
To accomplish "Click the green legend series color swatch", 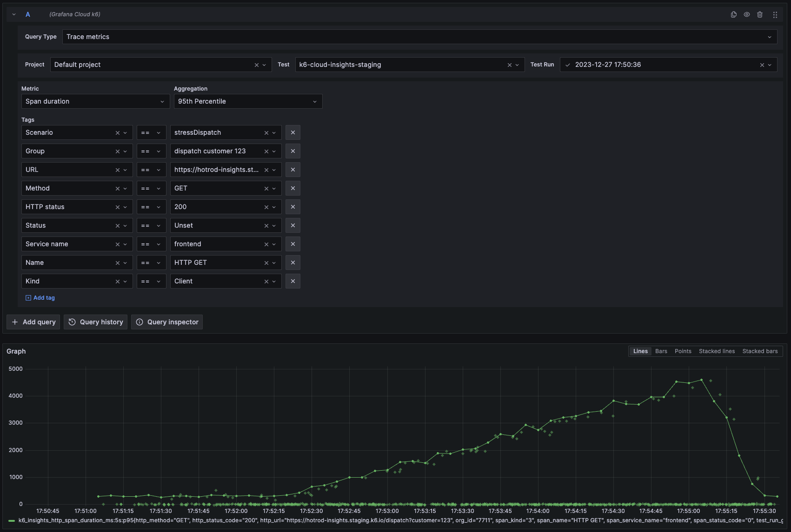I will pos(12,521).
